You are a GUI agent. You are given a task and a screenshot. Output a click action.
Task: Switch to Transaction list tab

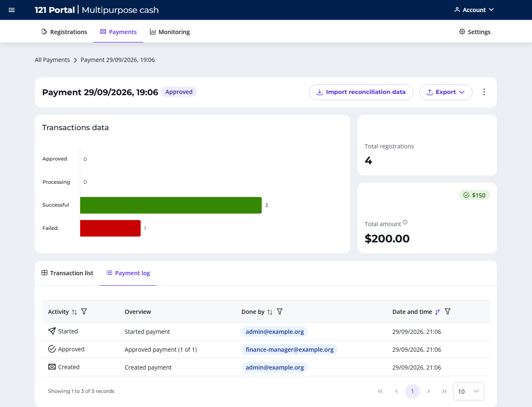67,273
